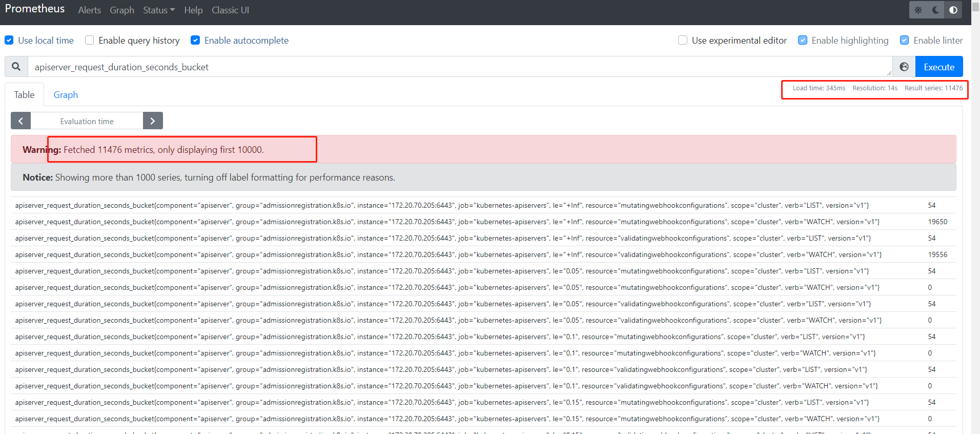Go to previous evaluation time

pyautogui.click(x=21, y=121)
